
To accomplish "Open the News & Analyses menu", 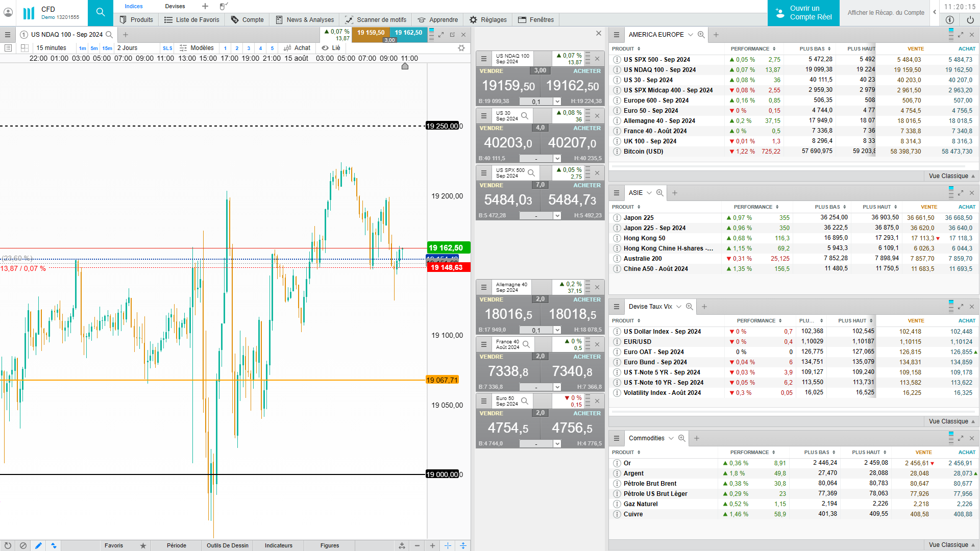I will (305, 20).
